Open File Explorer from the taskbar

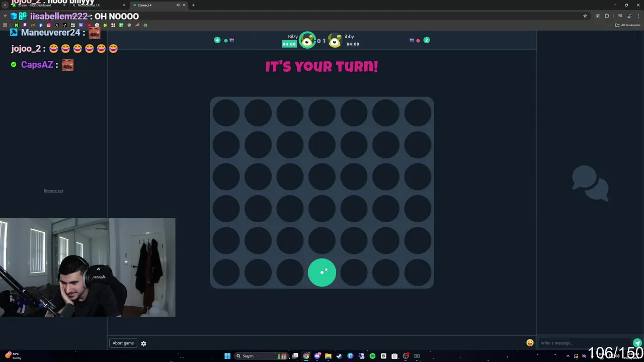tap(328, 356)
